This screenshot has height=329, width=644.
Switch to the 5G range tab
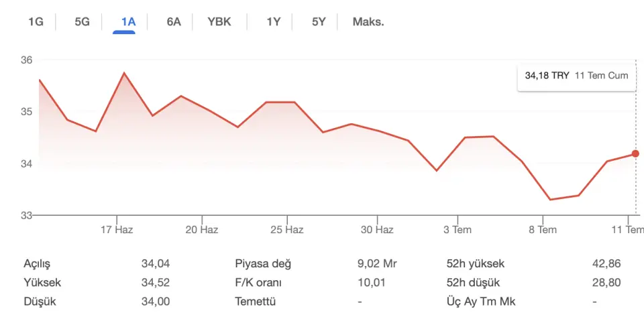(82, 21)
